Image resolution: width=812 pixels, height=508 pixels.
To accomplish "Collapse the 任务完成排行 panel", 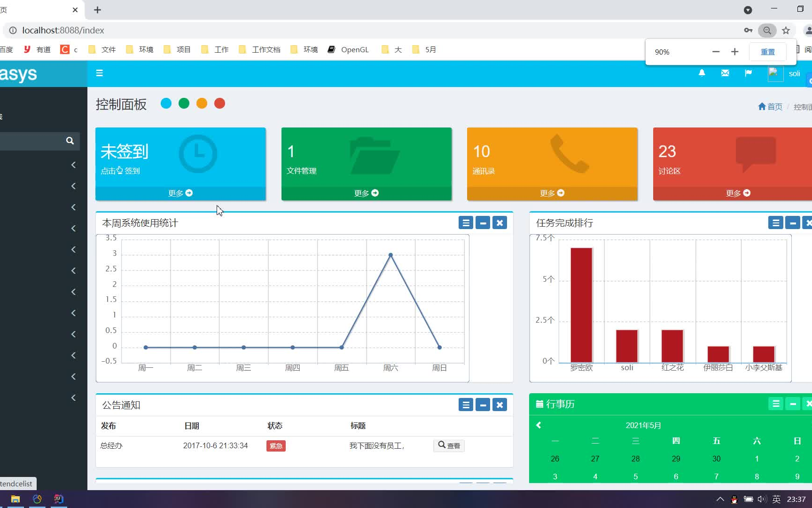I will coord(793,223).
